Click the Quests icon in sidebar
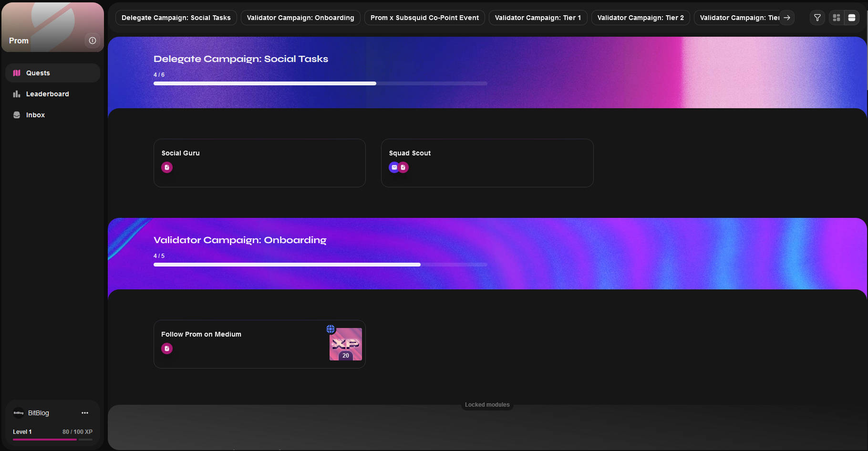 (17, 73)
